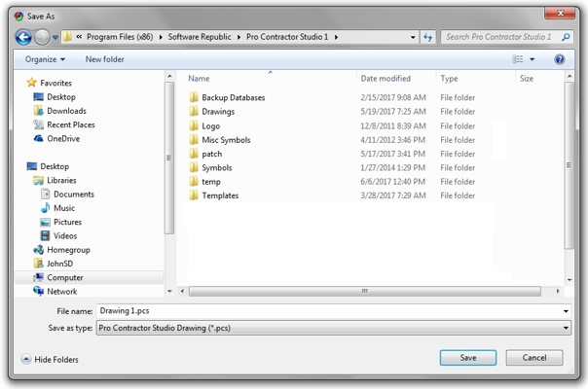This screenshot has width=588, height=389.
Task: Open the Organize dropdown menu
Action: (45, 59)
